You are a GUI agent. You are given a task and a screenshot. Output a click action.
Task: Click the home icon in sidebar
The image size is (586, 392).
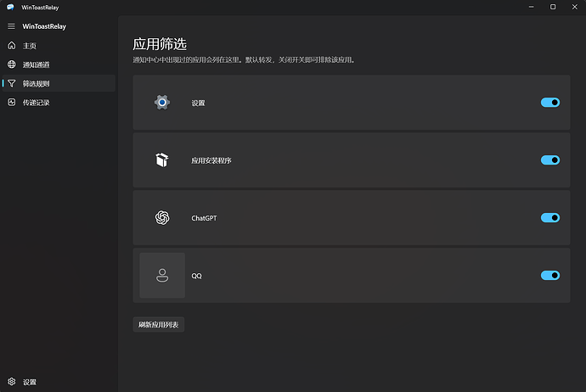[x=12, y=45]
